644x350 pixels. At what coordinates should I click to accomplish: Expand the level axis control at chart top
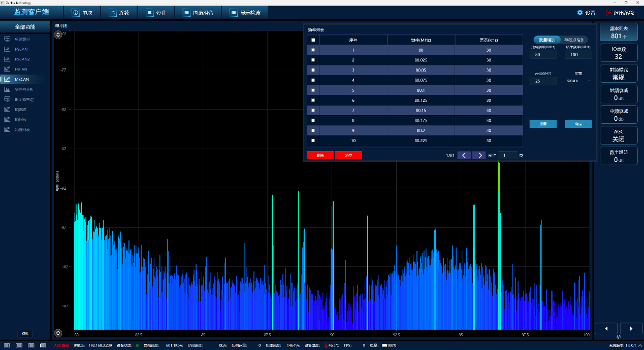pyautogui.click(x=58, y=34)
